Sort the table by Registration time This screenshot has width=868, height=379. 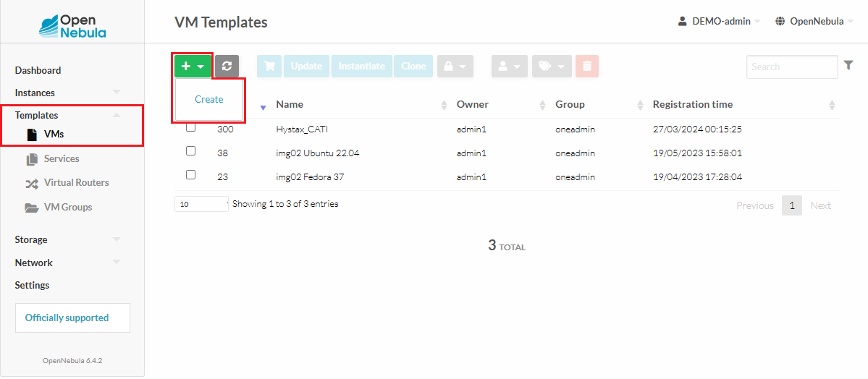(x=692, y=104)
